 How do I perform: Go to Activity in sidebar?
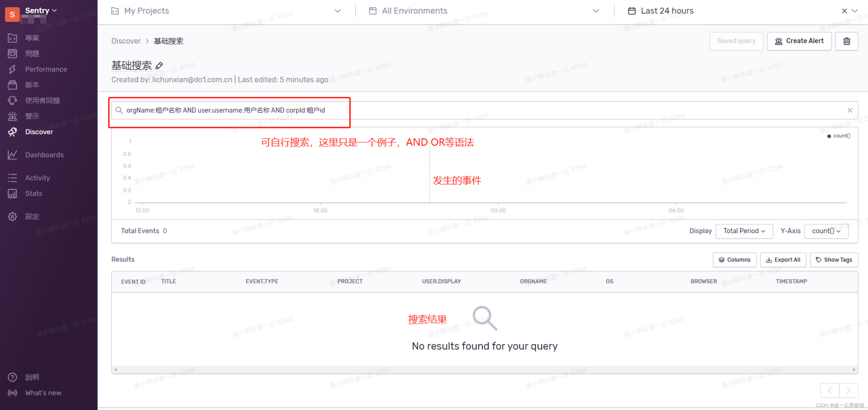pyautogui.click(x=37, y=178)
